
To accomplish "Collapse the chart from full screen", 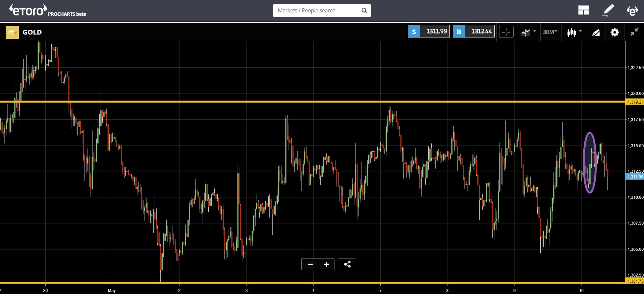I will click(634, 32).
